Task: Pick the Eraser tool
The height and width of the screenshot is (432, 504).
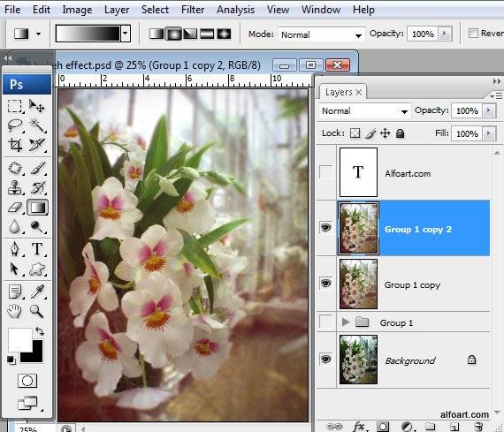Action: click(x=15, y=208)
